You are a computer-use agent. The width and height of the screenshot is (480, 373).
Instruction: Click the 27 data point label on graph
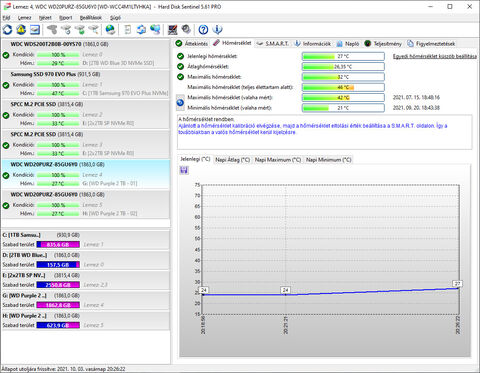click(x=457, y=284)
